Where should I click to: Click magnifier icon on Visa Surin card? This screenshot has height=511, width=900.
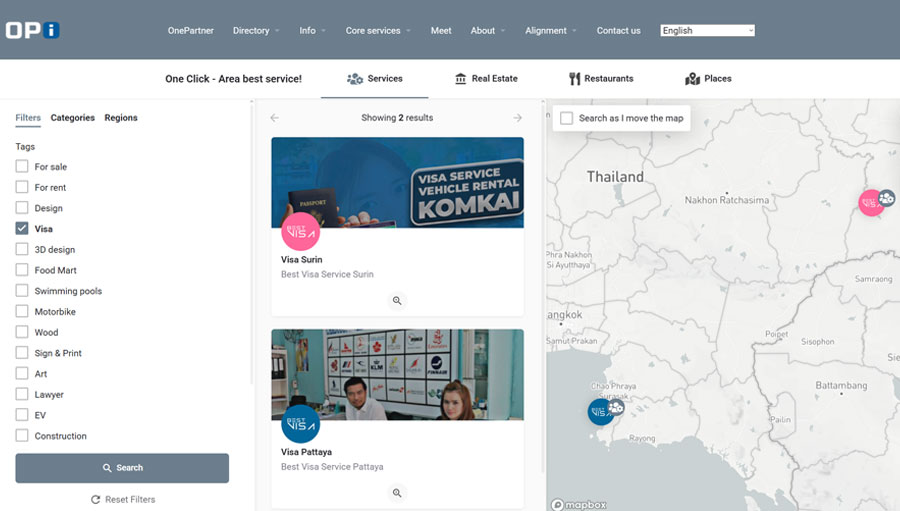pyautogui.click(x=397, y=300)
